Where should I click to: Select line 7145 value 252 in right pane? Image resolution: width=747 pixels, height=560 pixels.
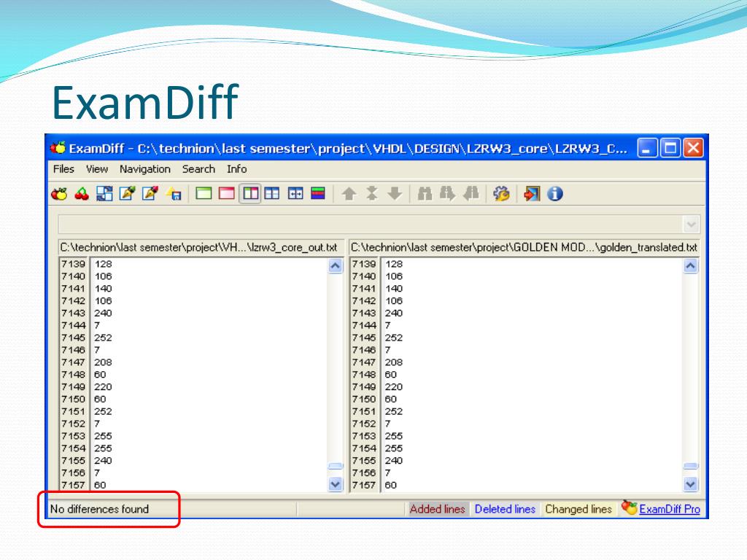(394, 338)
